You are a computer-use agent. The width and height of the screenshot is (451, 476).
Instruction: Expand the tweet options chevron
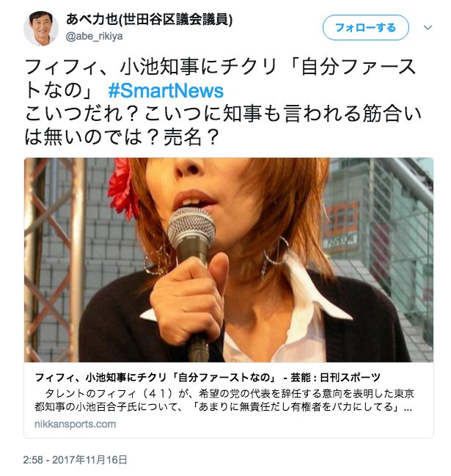pyautogui.click(x=428, y=28)
